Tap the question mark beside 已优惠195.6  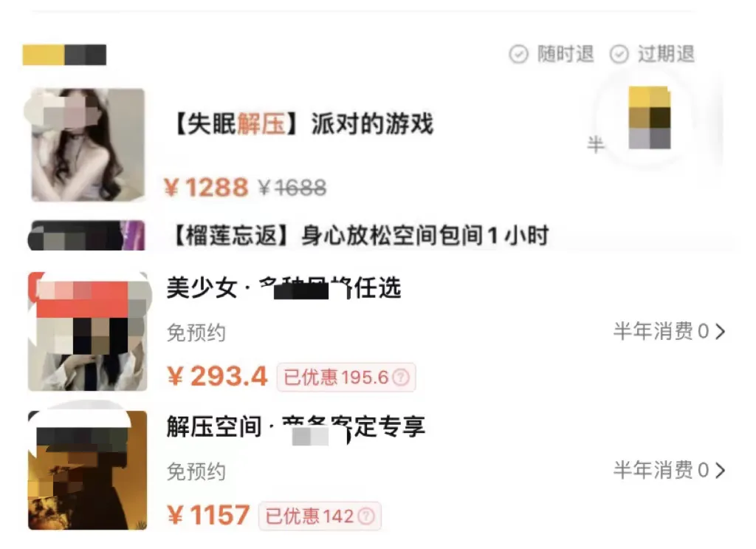(x=401, y=378)
